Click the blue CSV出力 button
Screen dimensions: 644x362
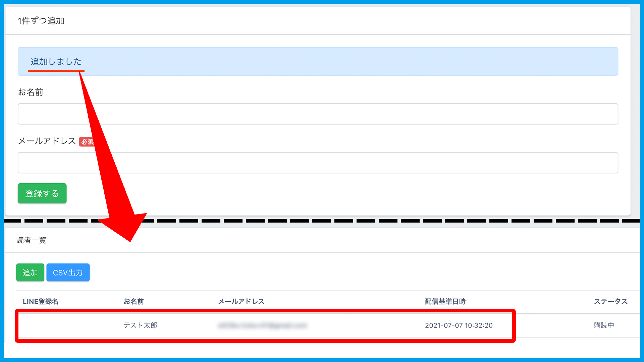[68, 273]
